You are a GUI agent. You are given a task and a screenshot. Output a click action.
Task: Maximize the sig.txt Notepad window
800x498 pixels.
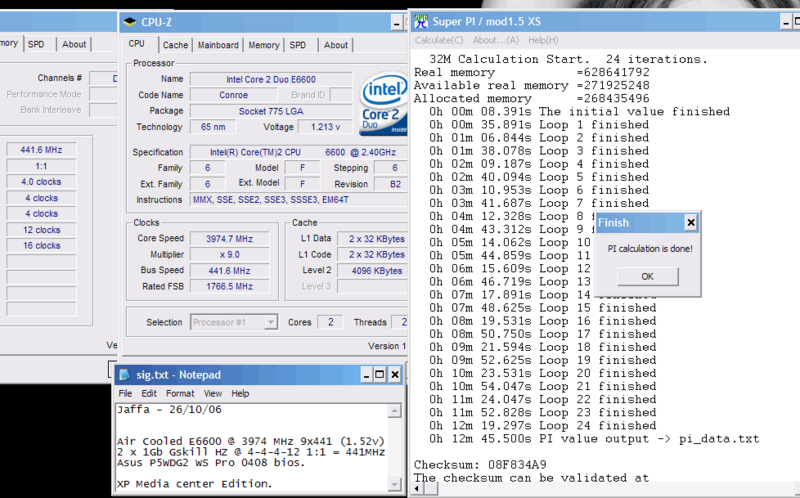tap(381, 375)
